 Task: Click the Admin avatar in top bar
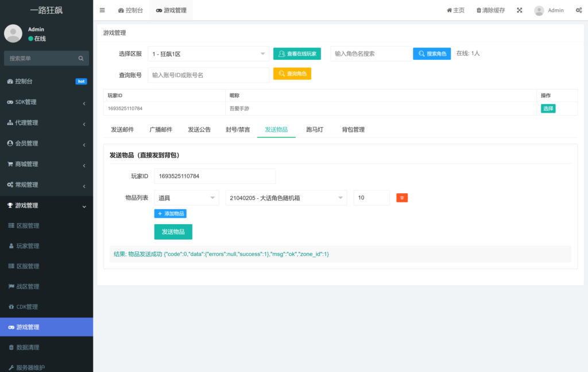point(539,10)
